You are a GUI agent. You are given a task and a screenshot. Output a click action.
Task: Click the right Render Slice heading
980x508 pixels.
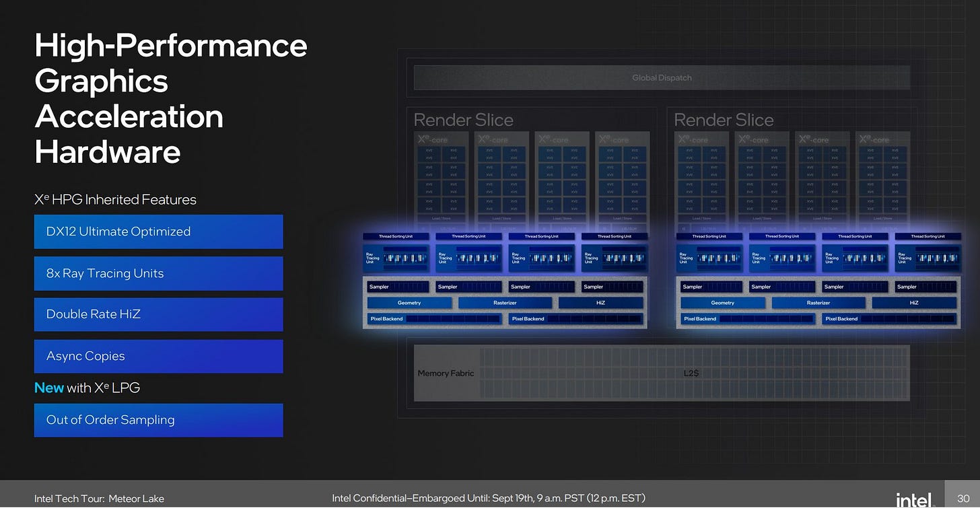724,120
